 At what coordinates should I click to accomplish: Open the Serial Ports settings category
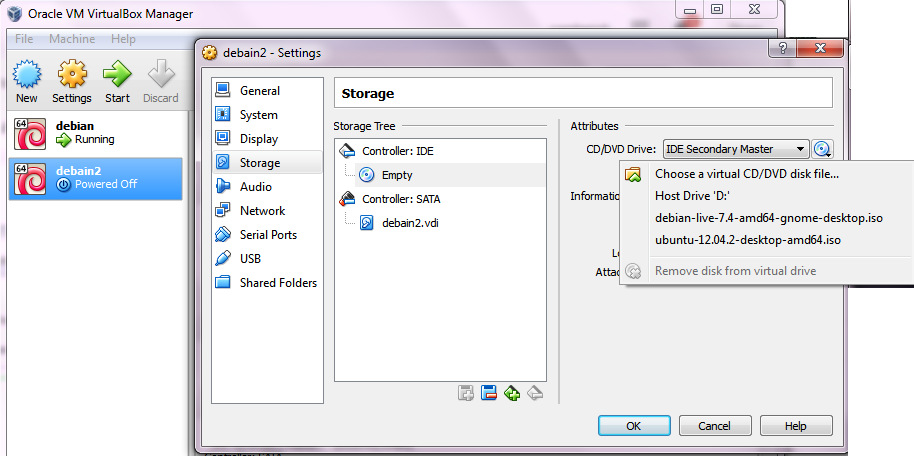[267, 234]
